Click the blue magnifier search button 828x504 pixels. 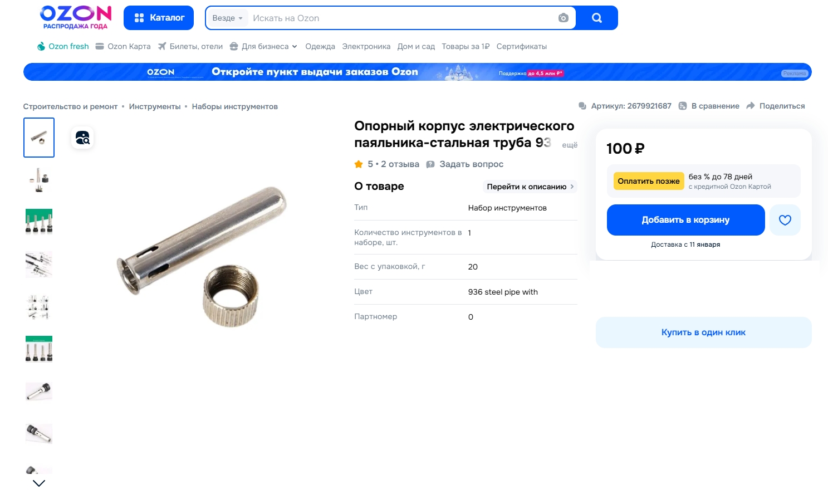pyautogui.click(x=596, y=18)
